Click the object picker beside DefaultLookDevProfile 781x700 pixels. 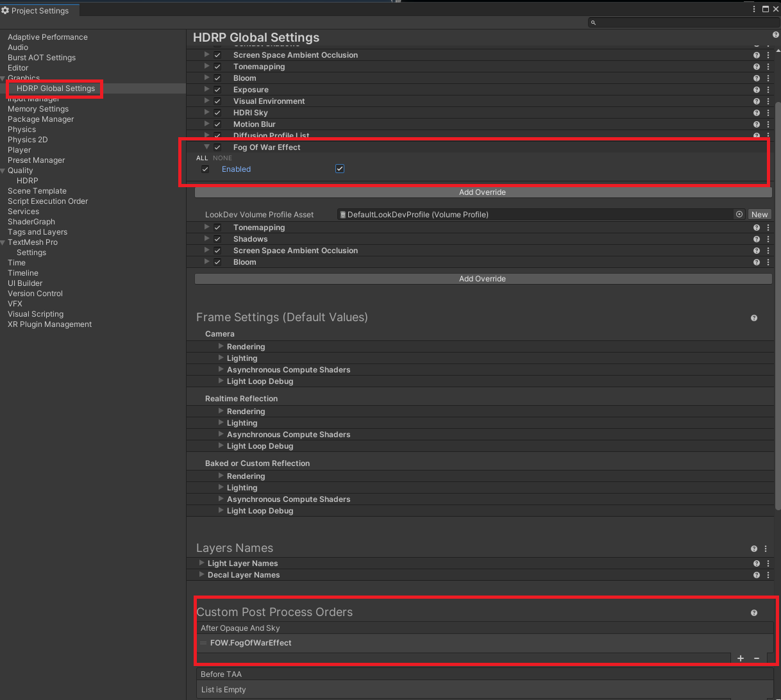(739, 215)
